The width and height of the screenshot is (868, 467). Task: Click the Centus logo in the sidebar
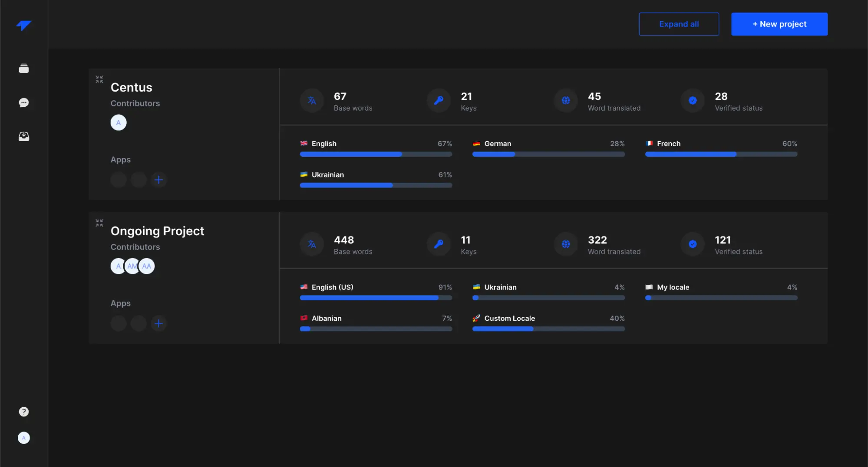24,26
